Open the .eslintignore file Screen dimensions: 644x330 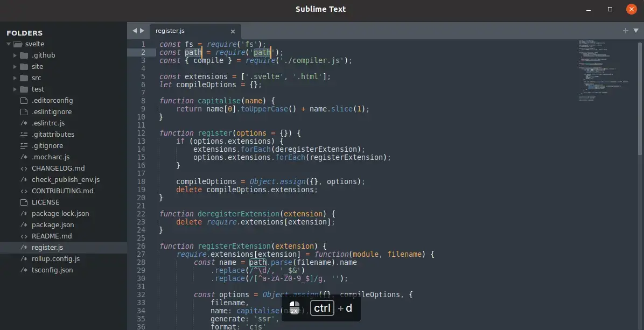click(x=52, y=111)
